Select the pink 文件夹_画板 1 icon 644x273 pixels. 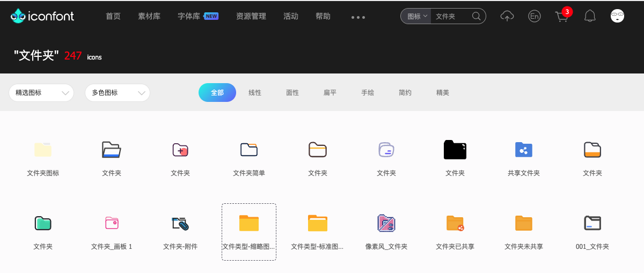click(112, 223)
